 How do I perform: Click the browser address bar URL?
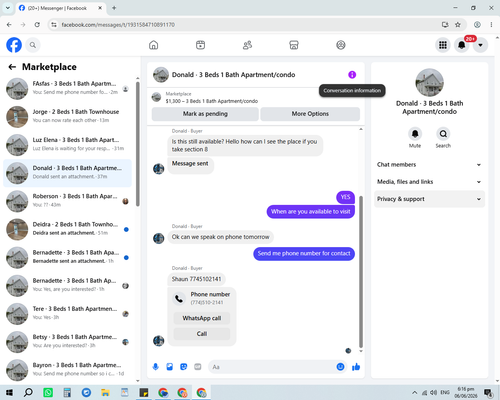[x=118, y=25]
